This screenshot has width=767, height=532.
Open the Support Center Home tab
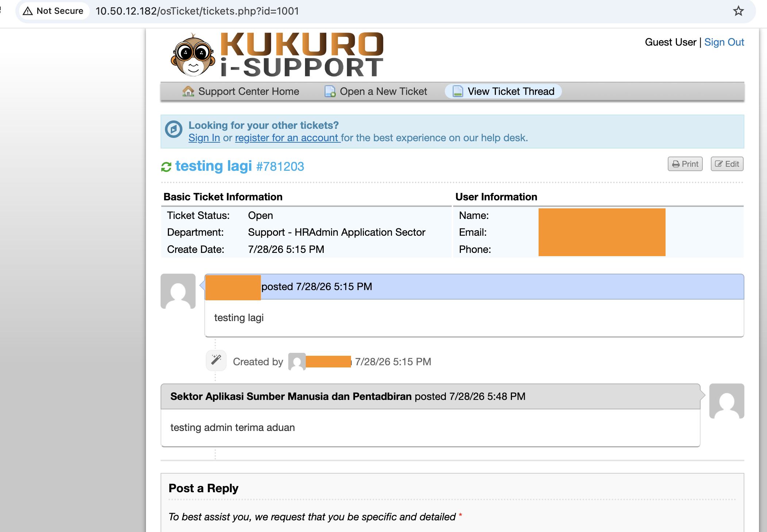(241, 91)
